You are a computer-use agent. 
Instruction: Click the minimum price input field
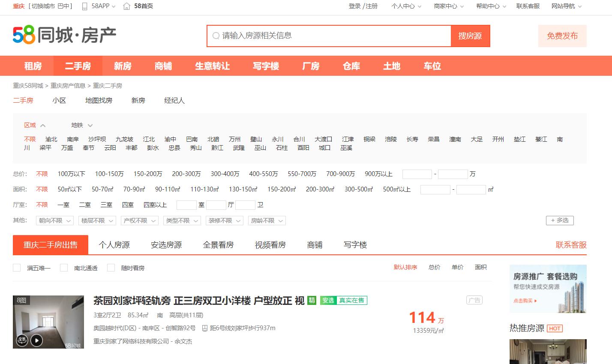[417, 174]
